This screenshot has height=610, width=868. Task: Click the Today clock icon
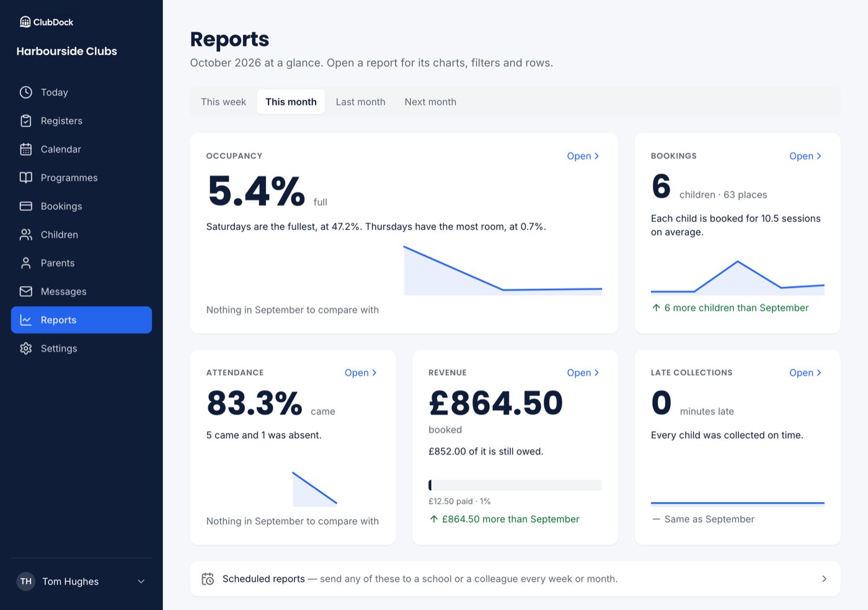(26, 92)
